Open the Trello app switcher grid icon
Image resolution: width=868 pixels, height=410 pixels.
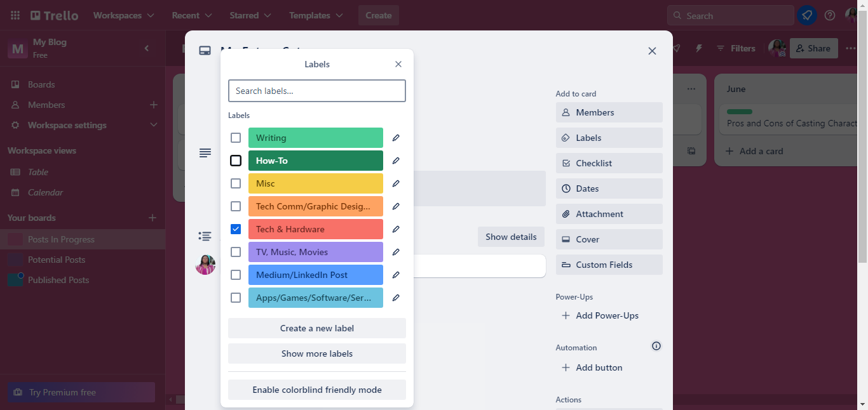15,15
